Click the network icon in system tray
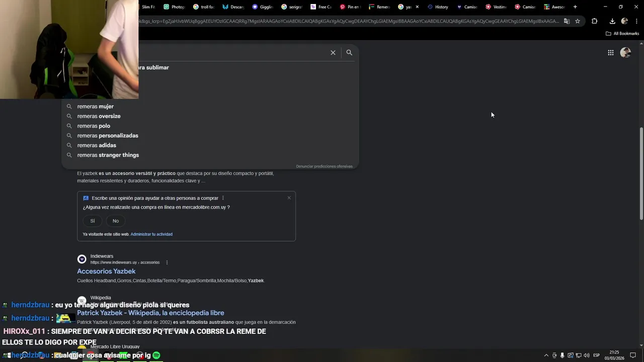This screenshot has width=644, height=362. (x=578, y=355)
